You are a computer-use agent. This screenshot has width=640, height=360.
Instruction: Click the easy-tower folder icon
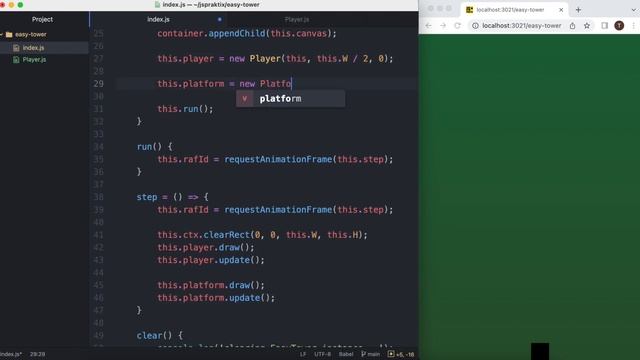(9, 35)
